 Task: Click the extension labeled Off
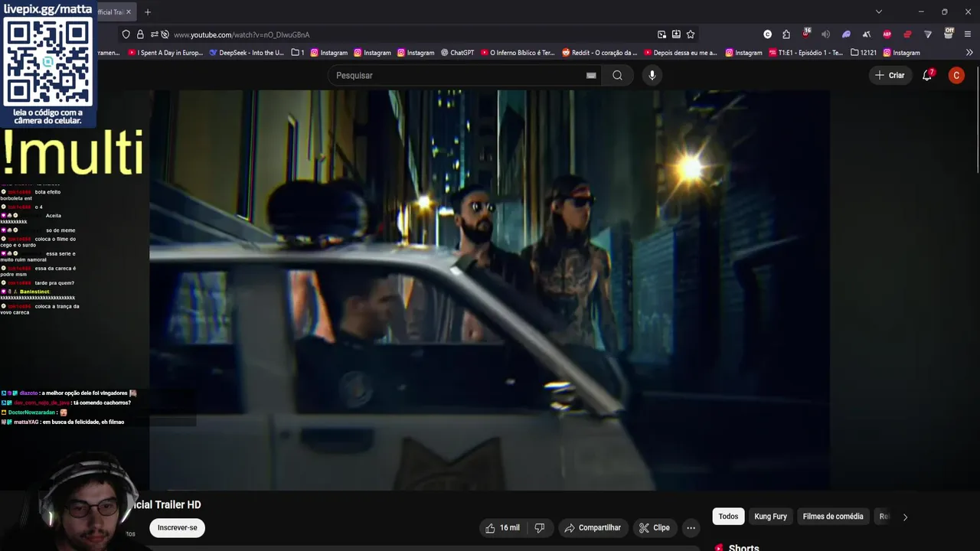tap(949, 33)
